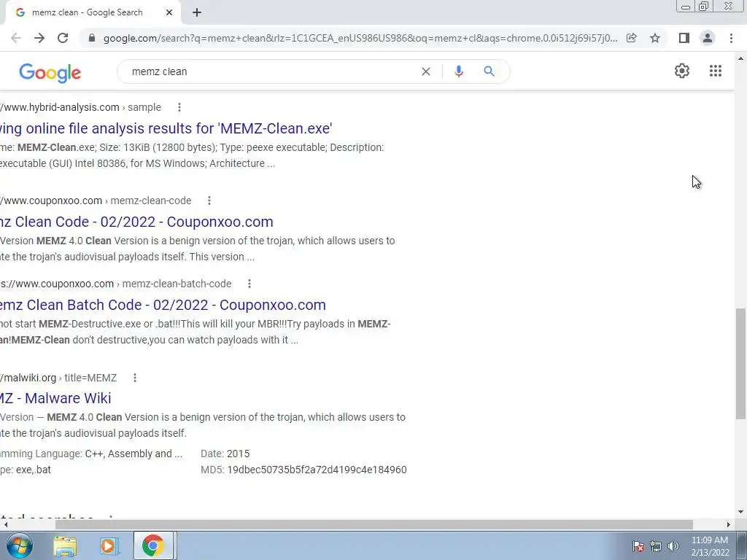The height and width of the screenshot is (560, 747).
Task: Open the Google apps grid
Action: click(716, 71)
